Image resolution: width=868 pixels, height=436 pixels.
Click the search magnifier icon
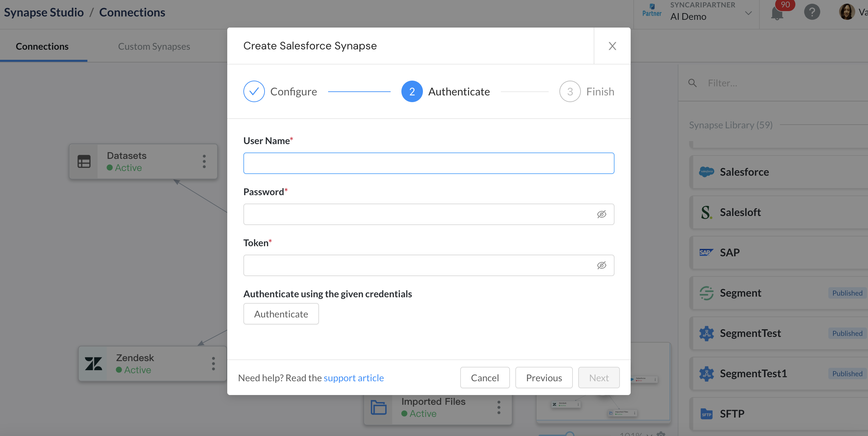point(692,83)
